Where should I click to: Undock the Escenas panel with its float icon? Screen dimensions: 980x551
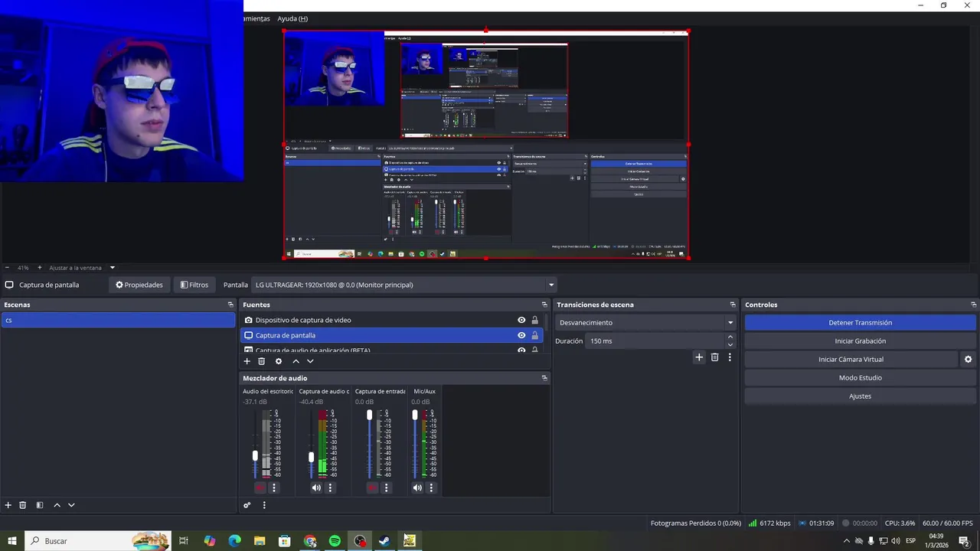[x=230, y=305]
